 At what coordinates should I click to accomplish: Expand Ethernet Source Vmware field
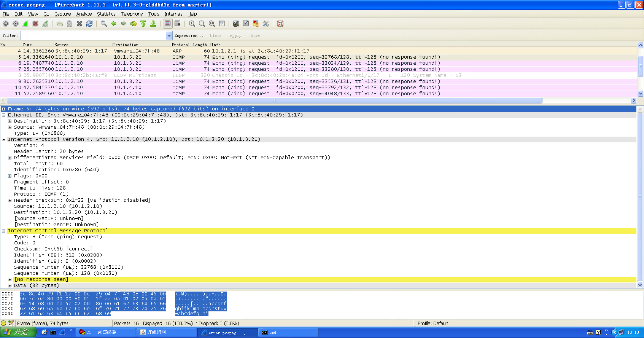click(10, 127)
